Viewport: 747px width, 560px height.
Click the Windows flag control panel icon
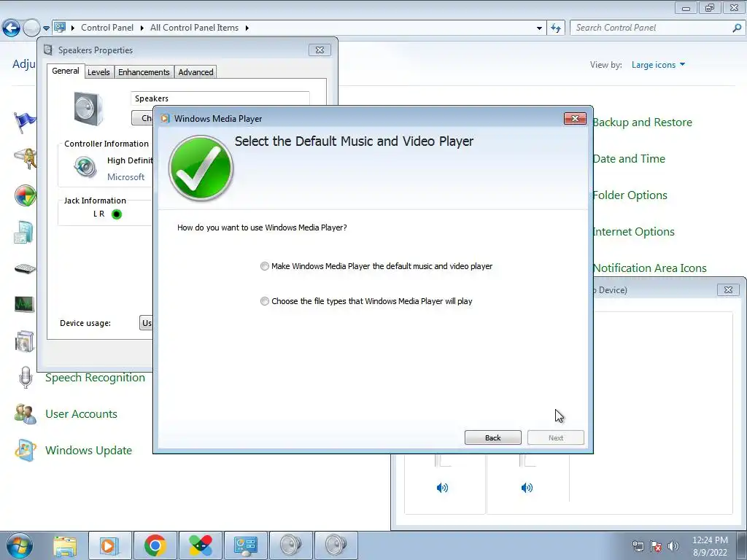point(26,122)
